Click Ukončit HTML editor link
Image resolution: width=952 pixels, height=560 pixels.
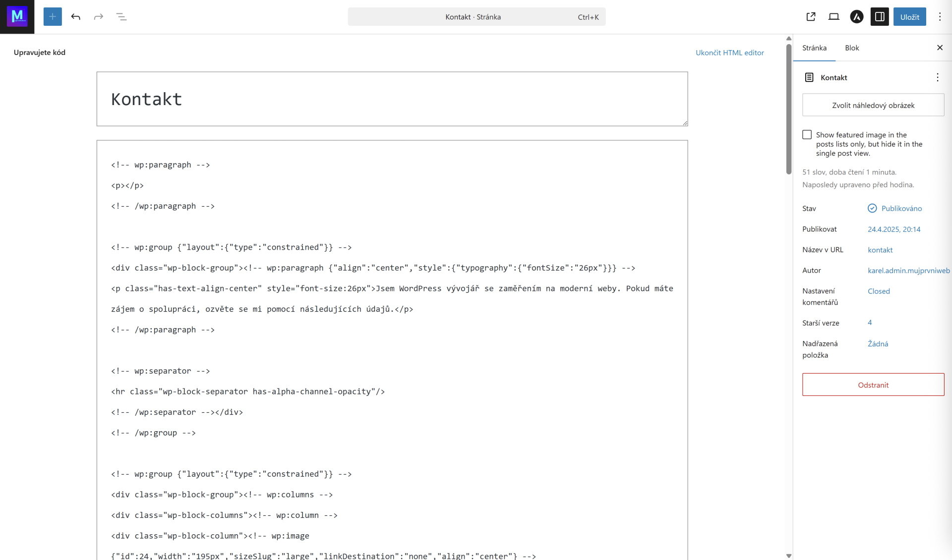pyautogui.click(x=730, y=52)
